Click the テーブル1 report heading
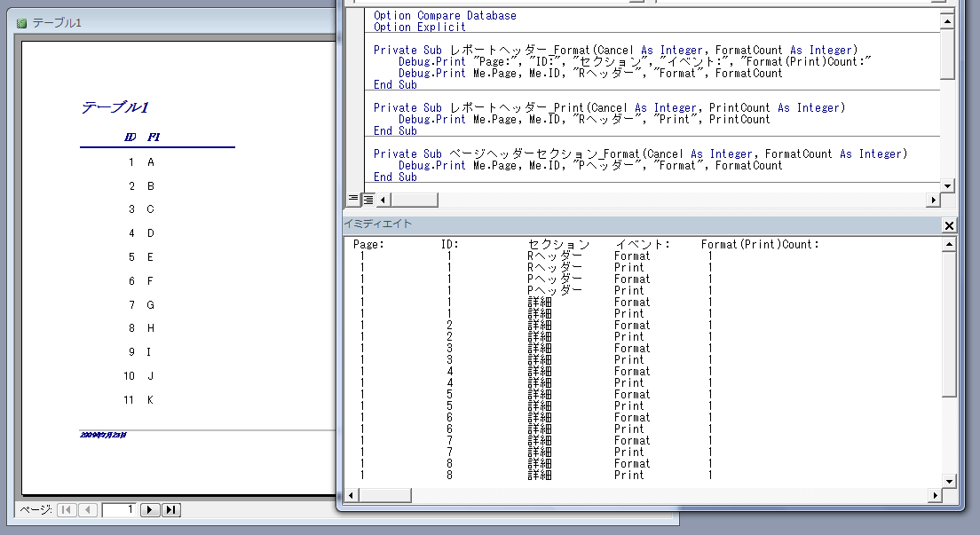Image resolution: width=980 pixels, height=535 pixels. pyautogui.click(x=115, y=107)
